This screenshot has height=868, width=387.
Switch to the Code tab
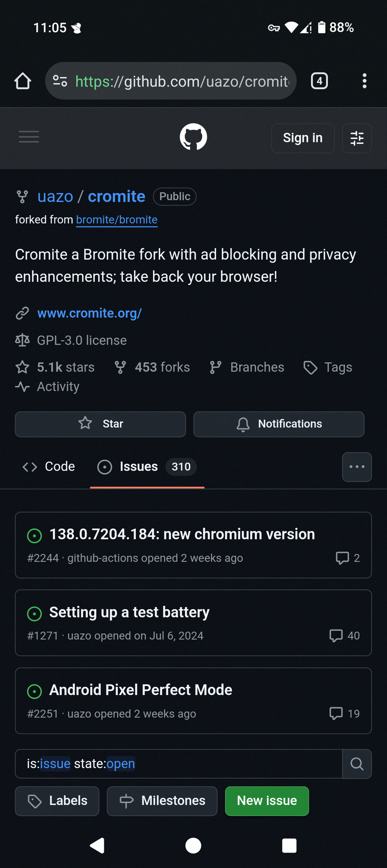(x=49, y=466)
